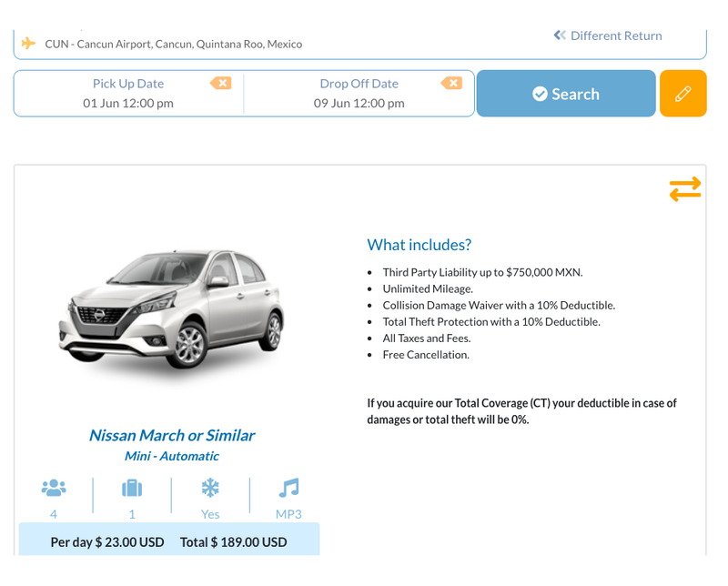Click the snowflake air conditioning icon
This screenshot has height=586, width=728.
pos(210,489)
